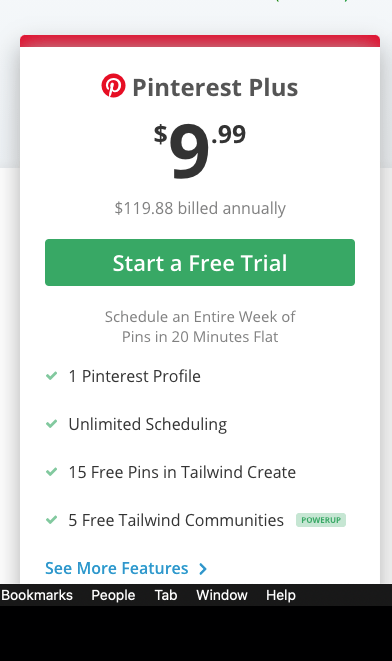Open the Help menu
The image size is (392, 661).
click(x=281, y=595)
